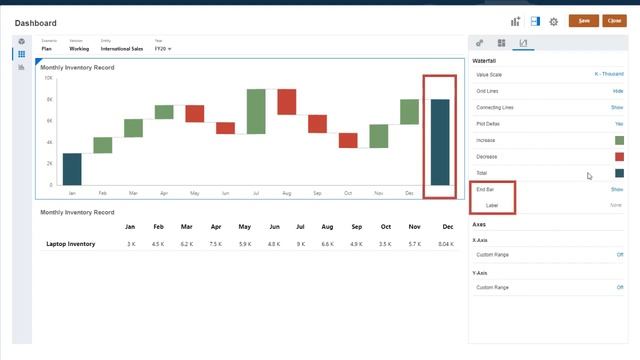Open the first icon in the left sidebar

point(22,41)
